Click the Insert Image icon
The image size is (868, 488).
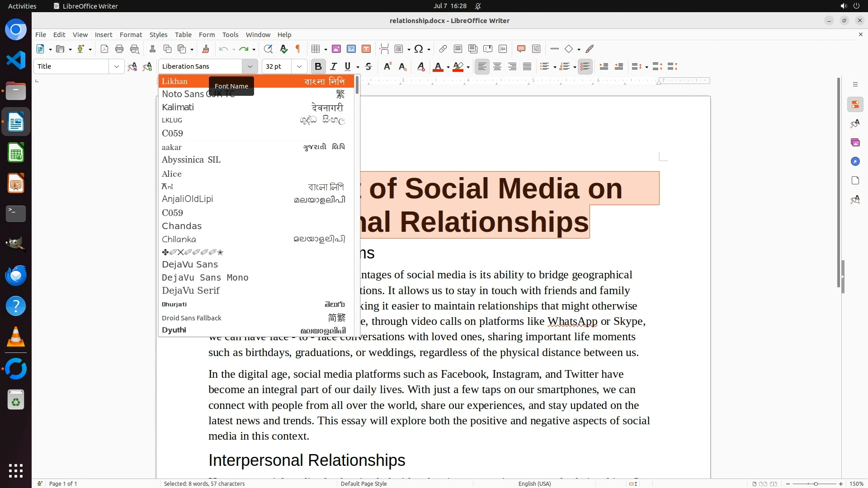coord(336,49)
